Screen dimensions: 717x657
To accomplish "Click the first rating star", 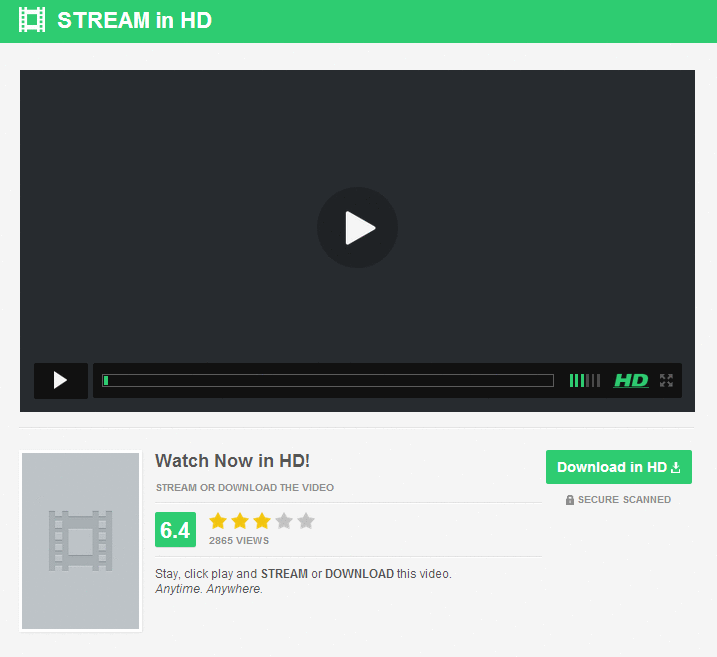I will click(x=218, y=521).
